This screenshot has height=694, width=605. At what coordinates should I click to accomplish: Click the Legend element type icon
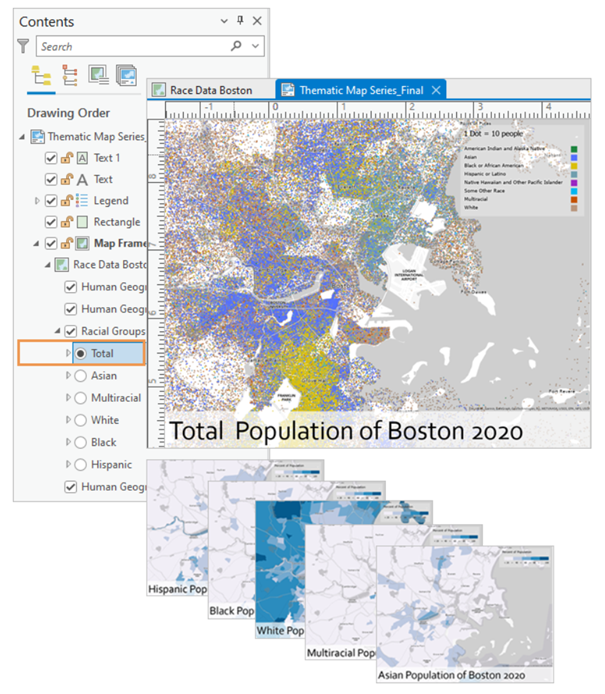[x=82, y=200]
